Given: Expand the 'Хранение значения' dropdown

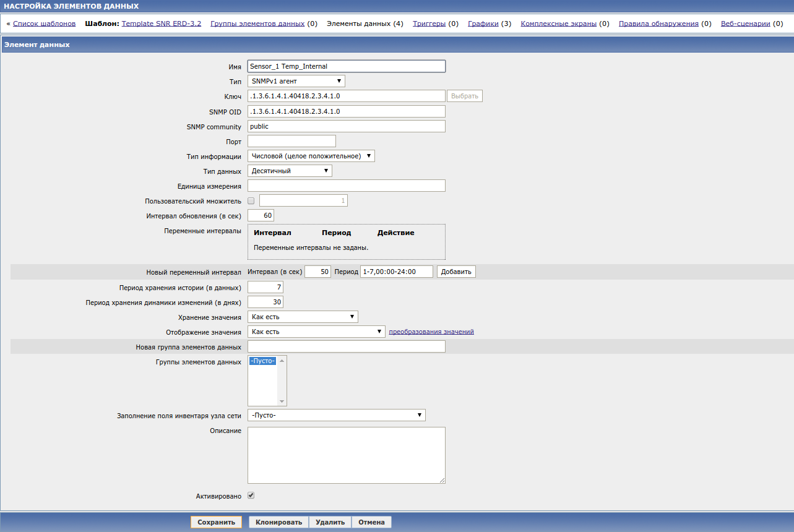Looking at the screenshot, I should pyautogui.click(x=303, y=317).
